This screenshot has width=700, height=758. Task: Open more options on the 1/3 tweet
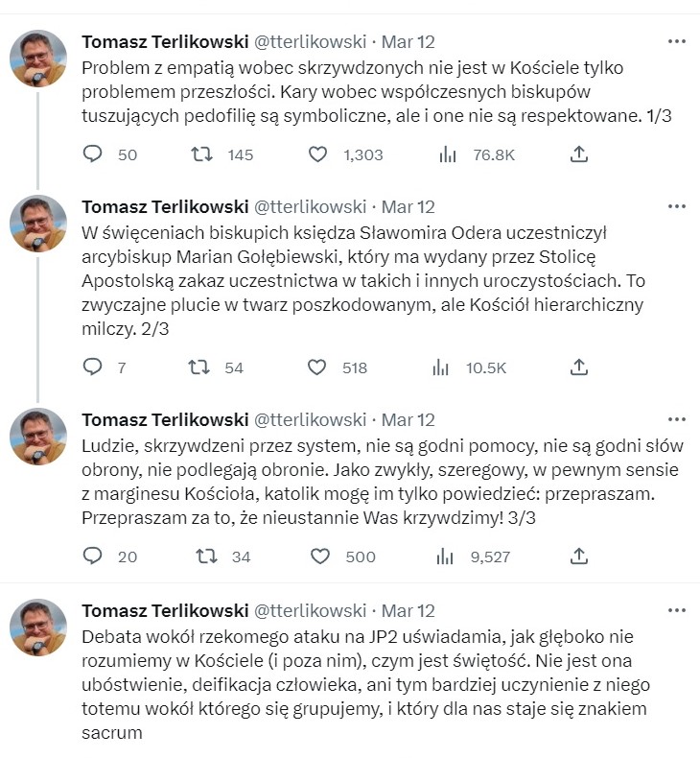tap(677, 42)
